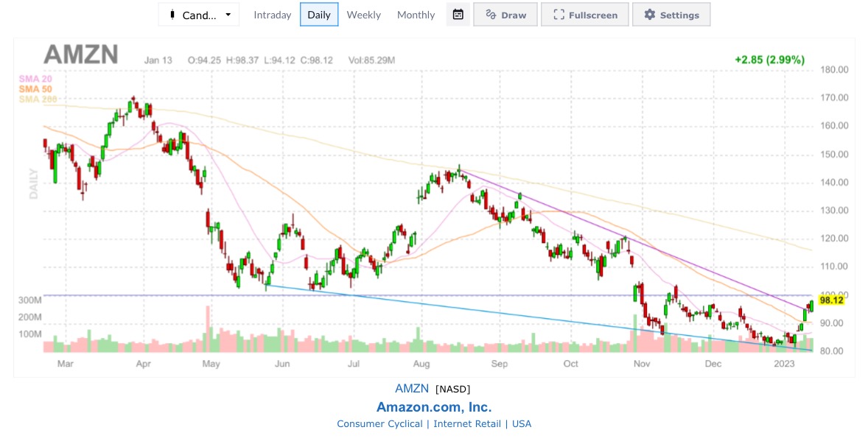The image size is (868, 444).
Task: Click the +2.85 (2.99%) change value
Action: (x=769, y=60)
